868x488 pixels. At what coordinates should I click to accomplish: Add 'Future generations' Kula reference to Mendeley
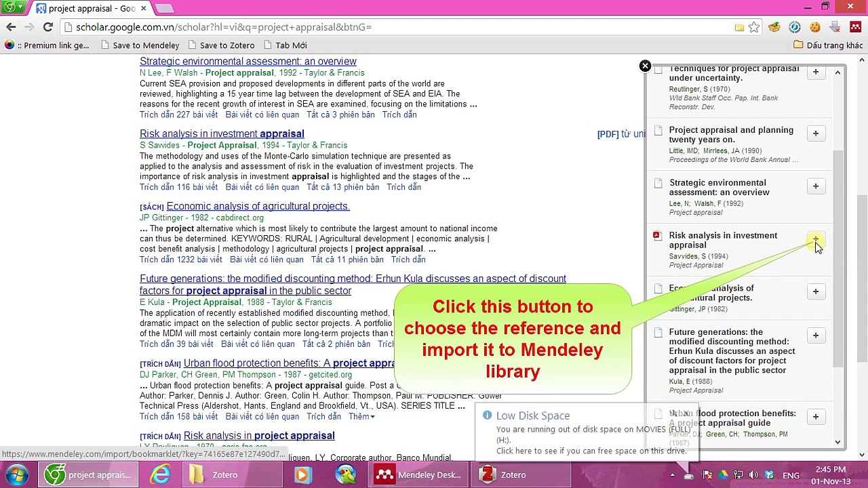[x=816, y=335]
